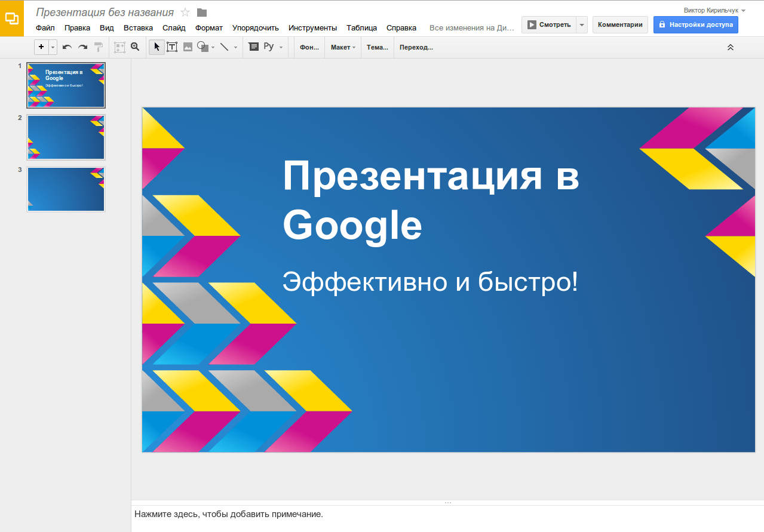Star the presentation

[185, 13]
